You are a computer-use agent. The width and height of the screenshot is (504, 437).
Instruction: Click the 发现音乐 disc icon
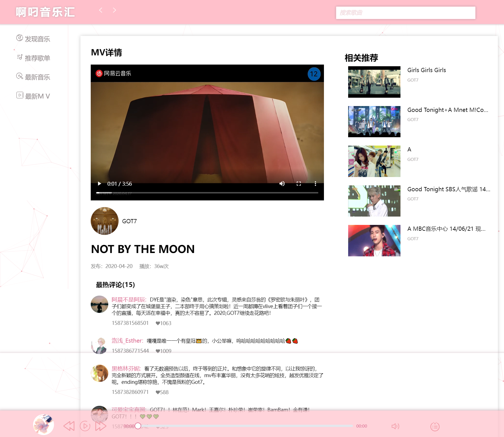pos(19,38)
